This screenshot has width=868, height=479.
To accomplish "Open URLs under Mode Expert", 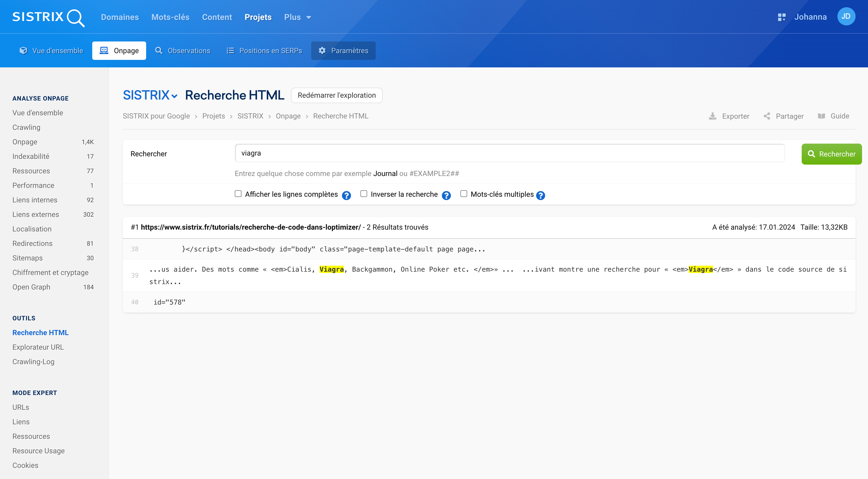I will click(20, 407).
